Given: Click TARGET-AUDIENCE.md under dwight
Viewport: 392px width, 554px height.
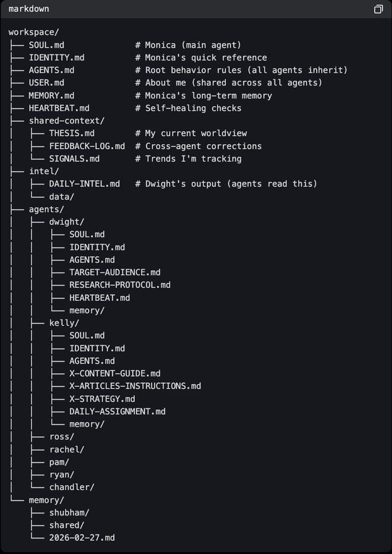Looking at the screenshot, I should tap(115, 272).
